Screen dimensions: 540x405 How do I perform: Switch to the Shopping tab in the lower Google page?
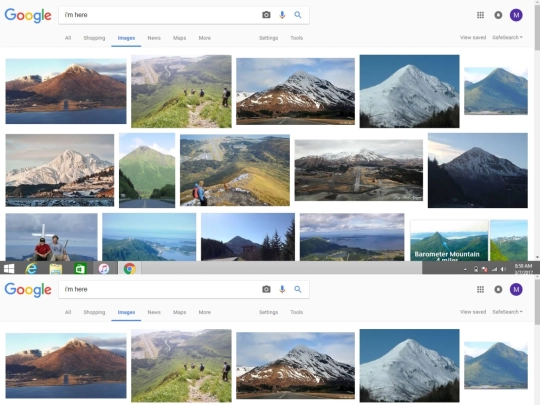(94, 312)
